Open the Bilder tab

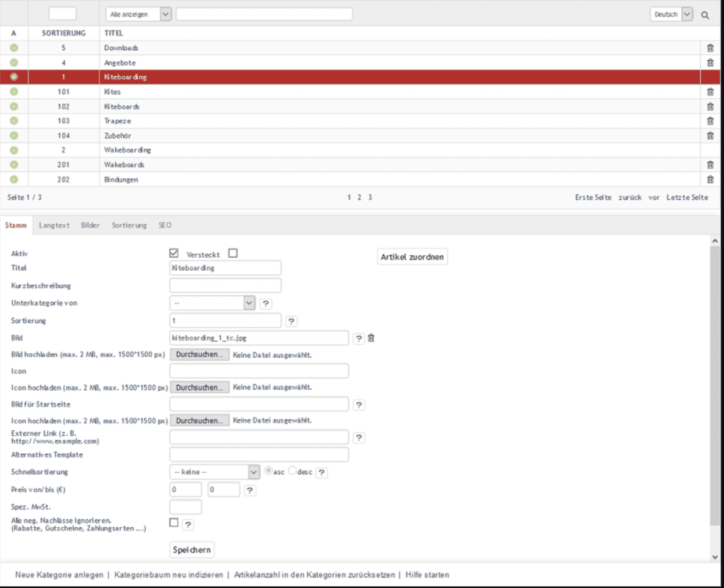click(x=90, y=225)
